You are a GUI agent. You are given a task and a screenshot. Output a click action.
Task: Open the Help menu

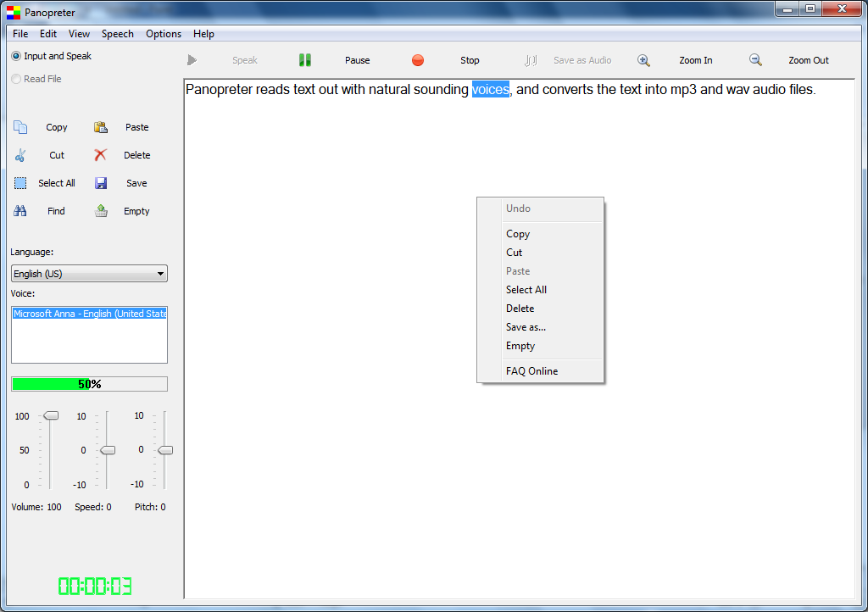(203, 34)
